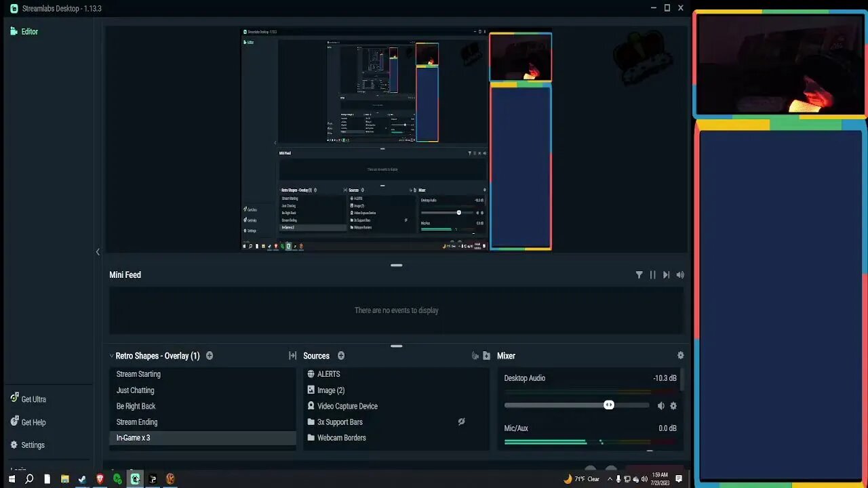Open Windows taskbar search
The image size is (868, 488).
pyautogui.click(x=29, y=479)
